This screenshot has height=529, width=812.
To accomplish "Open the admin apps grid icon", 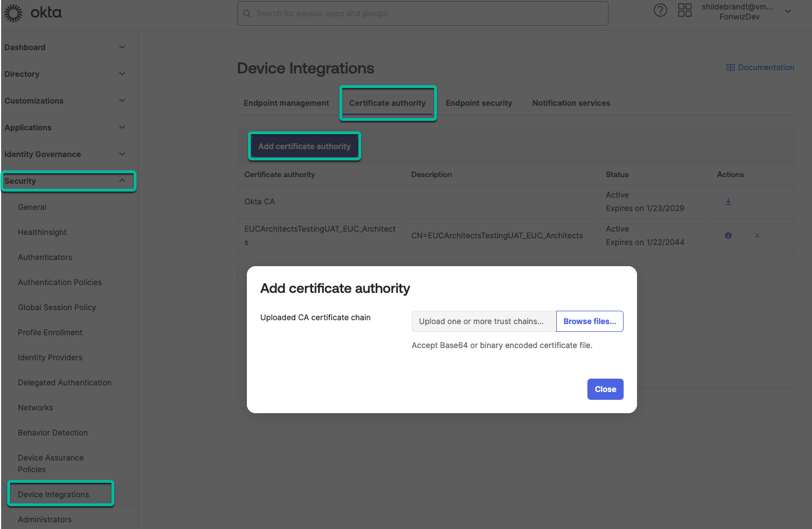I will pos(684,10).
